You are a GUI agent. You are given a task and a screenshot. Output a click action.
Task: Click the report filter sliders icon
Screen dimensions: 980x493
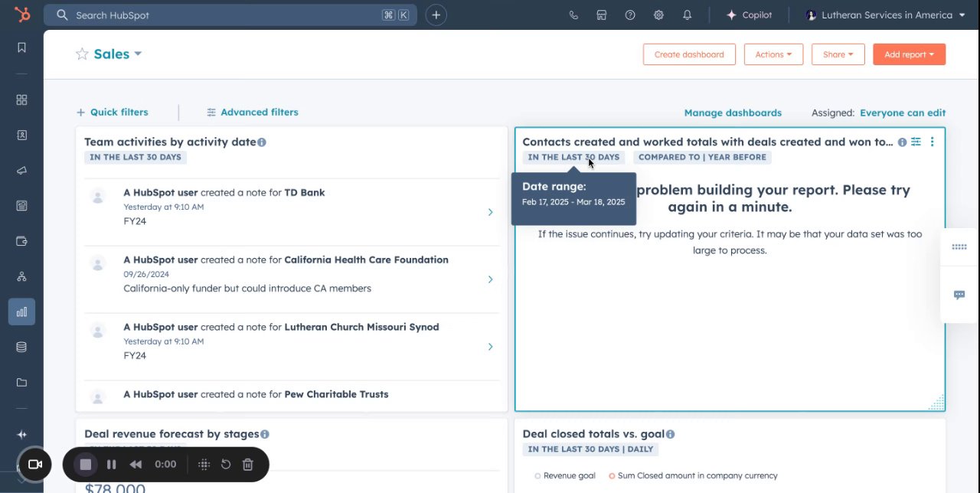[916, 142]
